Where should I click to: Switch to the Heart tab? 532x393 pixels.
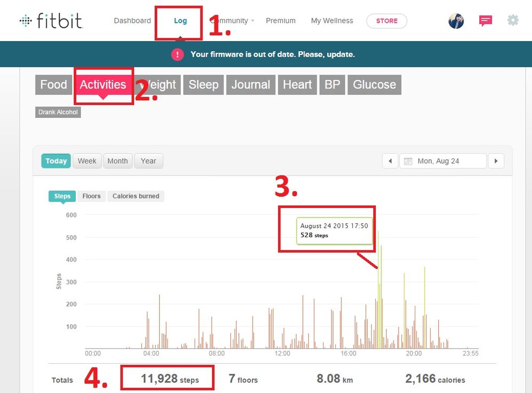[x=297, y=84]
